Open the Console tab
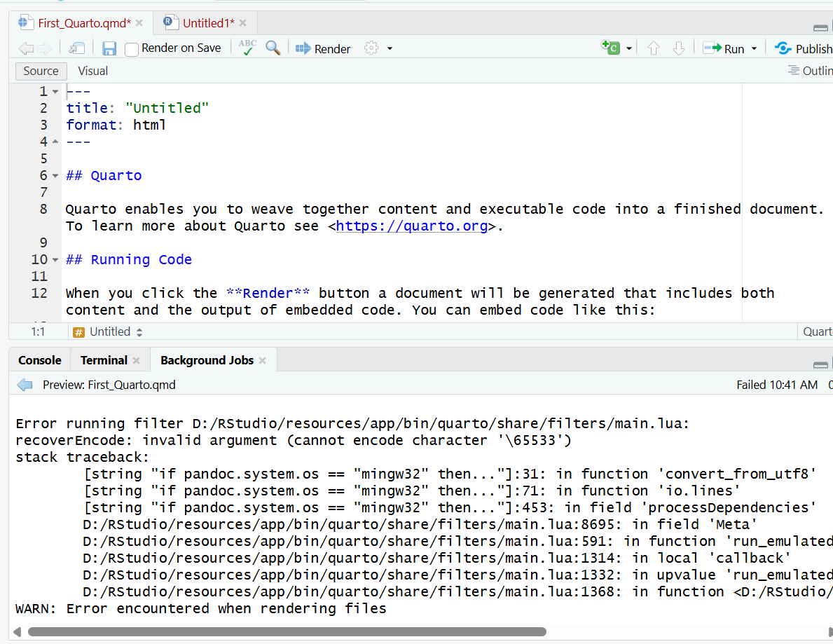The width and height of the screenshot is (833, 644). [x=40, y=360]
